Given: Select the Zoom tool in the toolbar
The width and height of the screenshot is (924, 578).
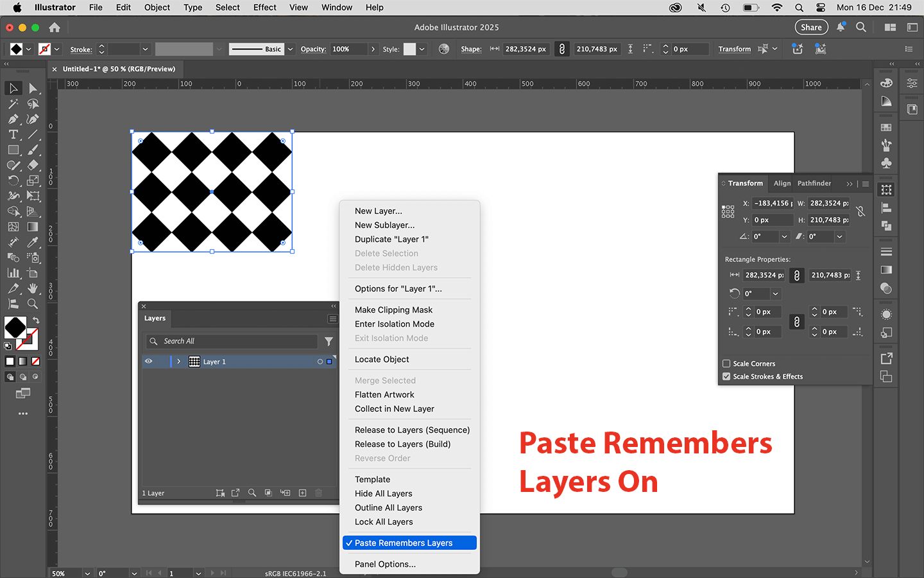Looking at the screenshot, I should [x=33, y=304].
